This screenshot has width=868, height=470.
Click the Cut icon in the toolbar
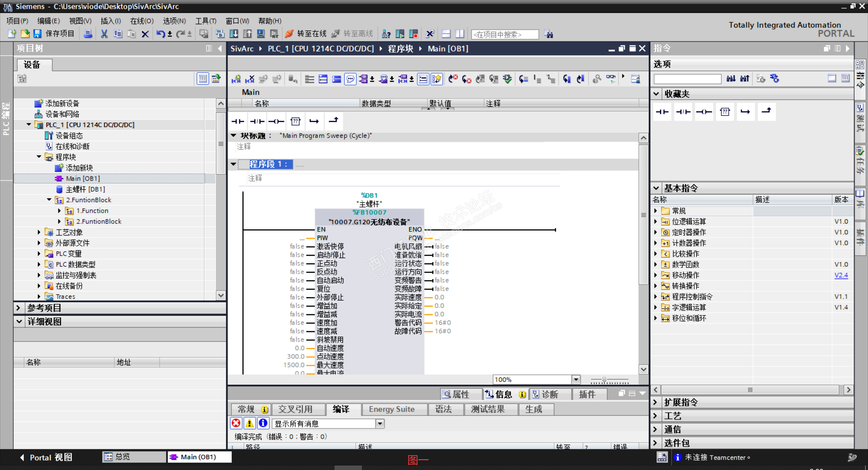(x=104, y=34)
